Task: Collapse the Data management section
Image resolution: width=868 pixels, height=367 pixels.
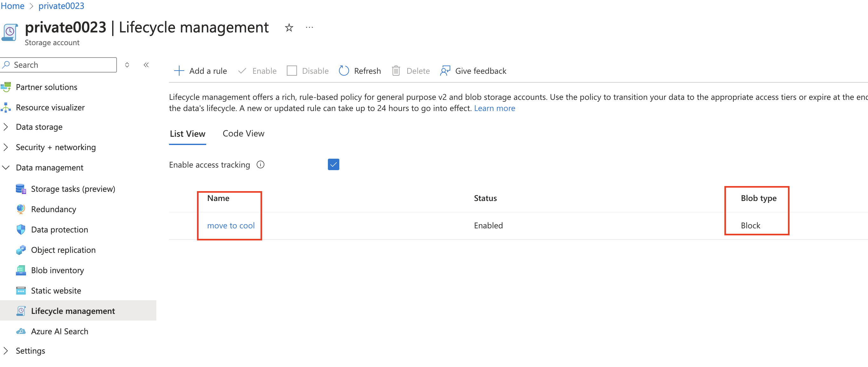Action: (x=6, y=168)
